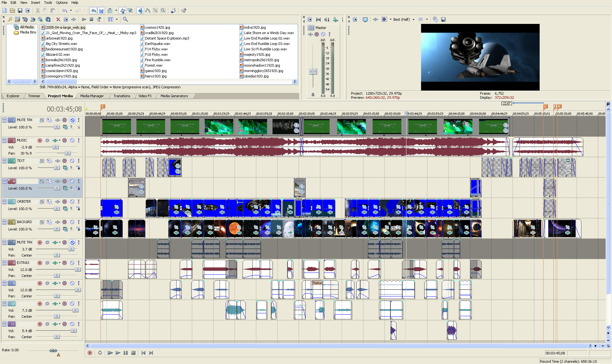Open a project with the folder icon

click(12, 11)
